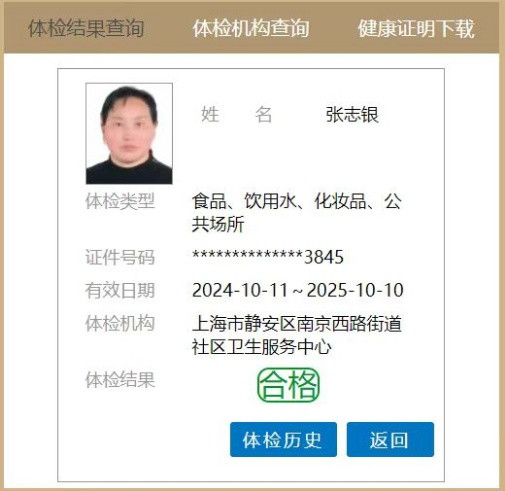This screenshot has width=505, height=491.
Task: Select the name 张志银
Action: pyautogui.click(x=352, y=115)
